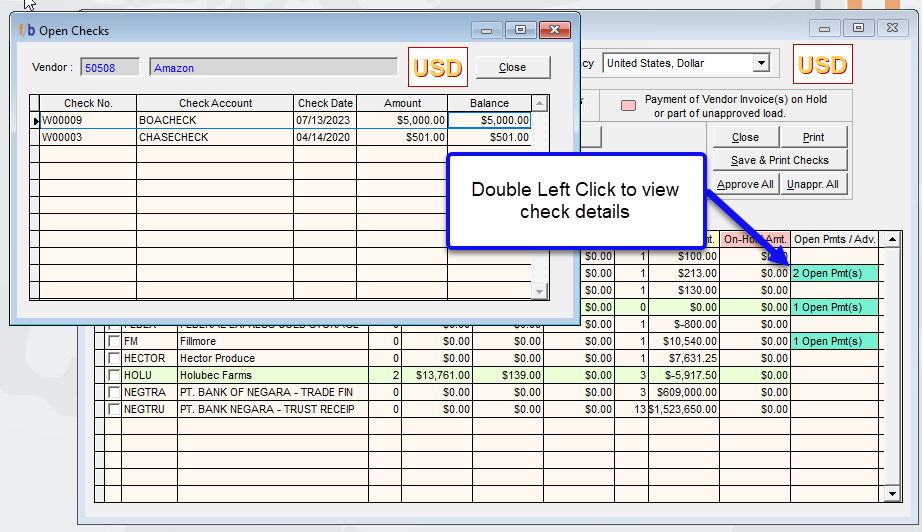Viewport: 922px width, 532px height.
Task: Select the NEGTRA vendor checkbox
Action: click(113, 393)
